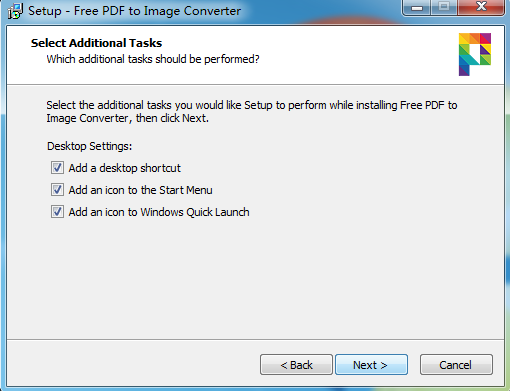Viewport: 510px width, 391px height.
Task: Click the 'Desktop Settings:' group label
Action: click(x=89, y=146)
